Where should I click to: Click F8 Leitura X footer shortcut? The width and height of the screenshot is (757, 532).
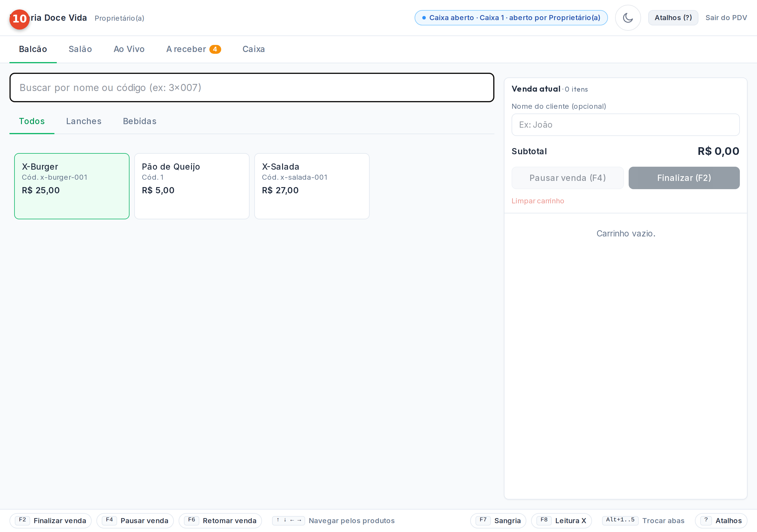[561, 521]
